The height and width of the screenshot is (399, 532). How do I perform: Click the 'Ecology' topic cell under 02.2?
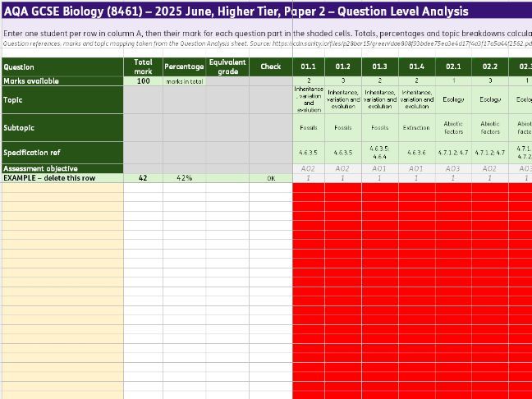pyautogui.click(x=490, y=100)
